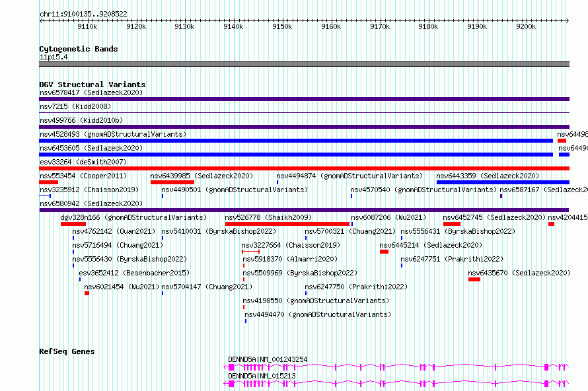Select nsv4198550 gnomAD variant label
588x391 pixels.
(x=316, y=301)
